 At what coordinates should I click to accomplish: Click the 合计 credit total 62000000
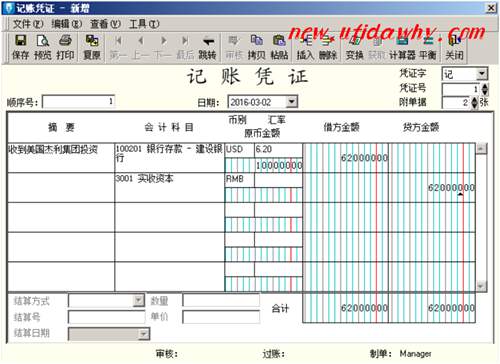(432, 308)
